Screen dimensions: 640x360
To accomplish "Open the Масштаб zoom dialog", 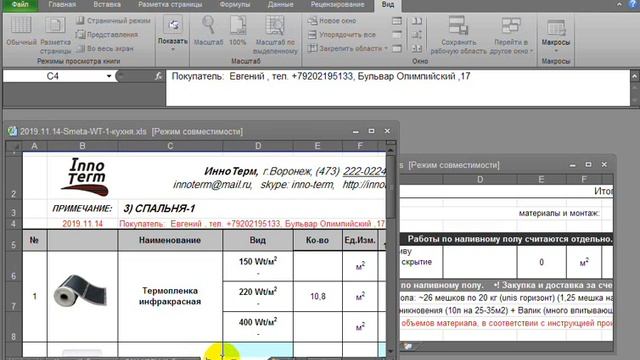I will tap(209, 31).
